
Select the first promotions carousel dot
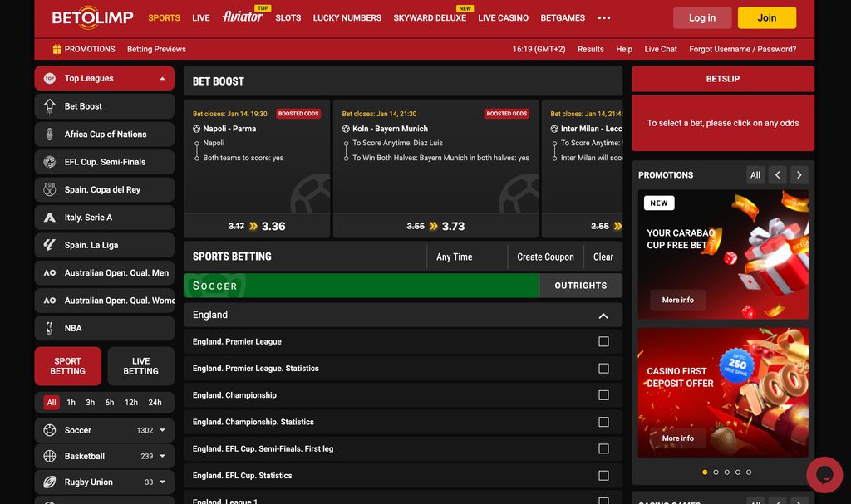coord(705,472)
